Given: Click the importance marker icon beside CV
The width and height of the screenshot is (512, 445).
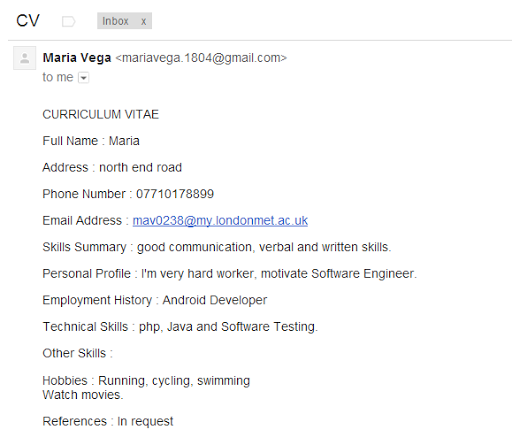Looking at the screenshot, I should pyautogui.click(x=68, y=22).
